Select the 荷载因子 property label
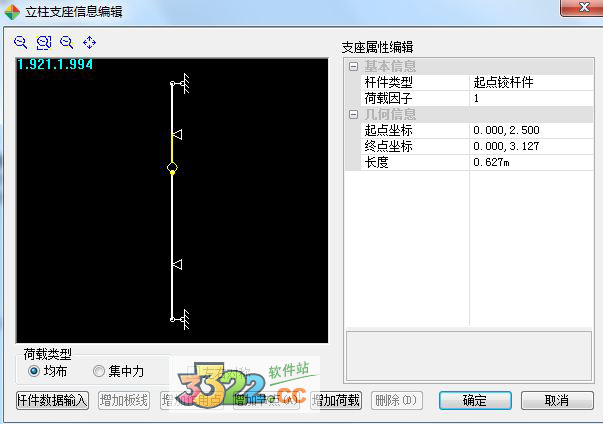Screen dimensions: 603x424 tap(388, 98)
